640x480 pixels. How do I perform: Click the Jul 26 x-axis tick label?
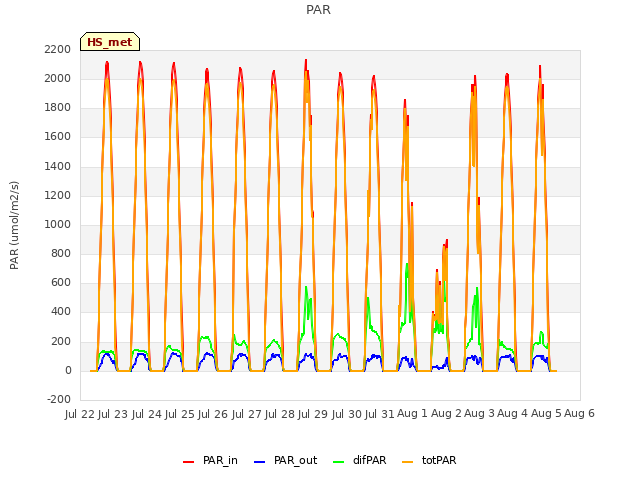[213, 414]
